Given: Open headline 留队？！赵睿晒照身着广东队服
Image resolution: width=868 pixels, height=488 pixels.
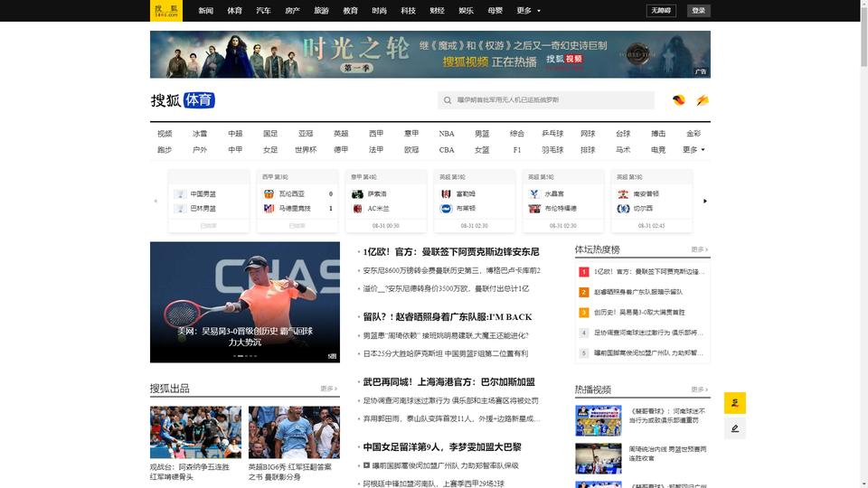Looking at the screenshot, I should [x=448, y=317].
